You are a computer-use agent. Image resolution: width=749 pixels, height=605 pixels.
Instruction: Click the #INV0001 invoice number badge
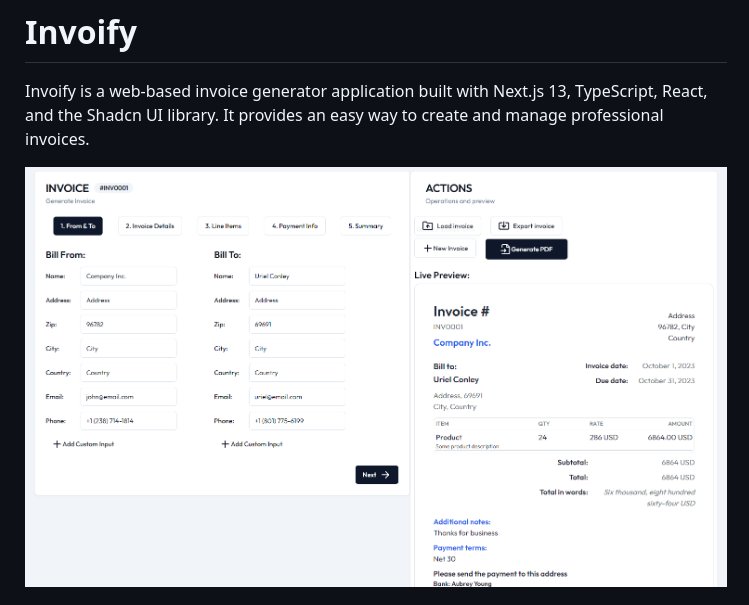(x=114, y=188)
